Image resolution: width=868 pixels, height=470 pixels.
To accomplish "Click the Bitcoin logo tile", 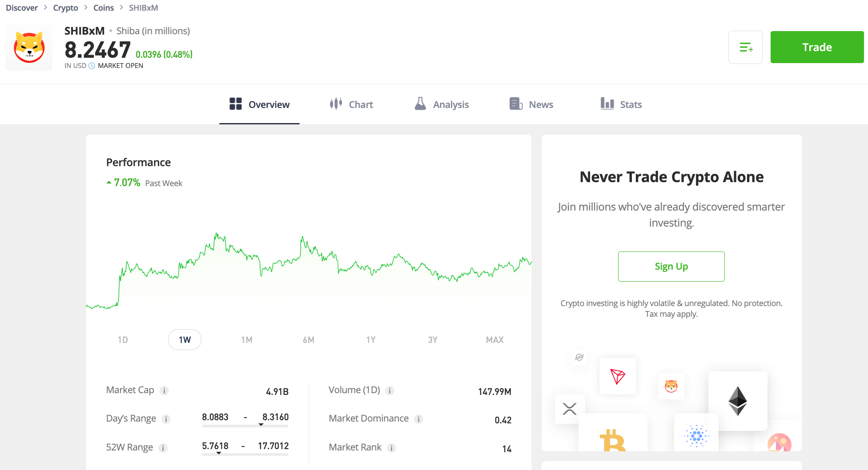I will point(613,433).
